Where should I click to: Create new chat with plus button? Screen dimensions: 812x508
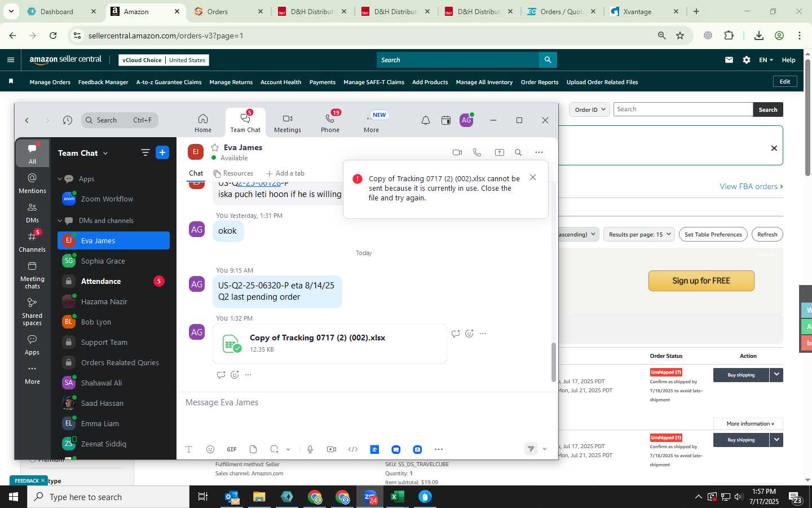162,153
